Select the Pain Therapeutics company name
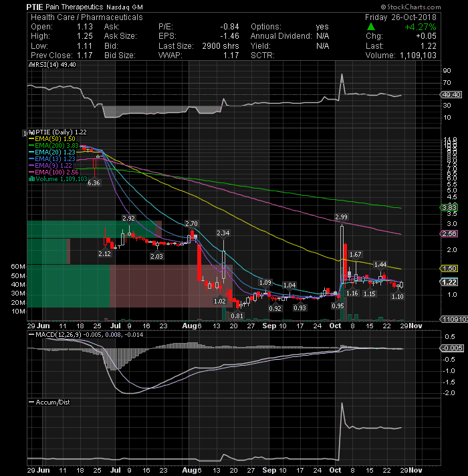This screenshot has height=476, width=468. point(74,7)
